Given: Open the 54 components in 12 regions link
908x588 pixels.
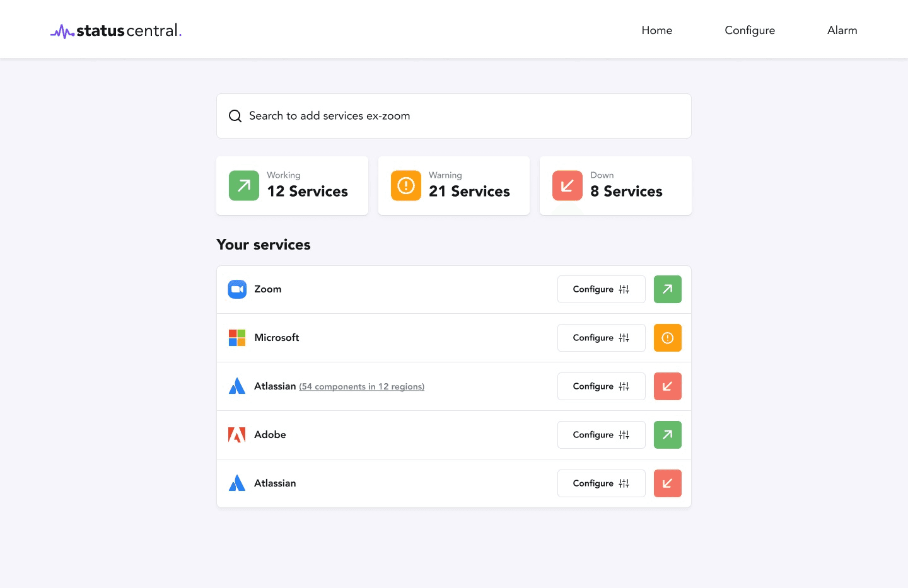Looking at the screenshot, I should 361,386.
